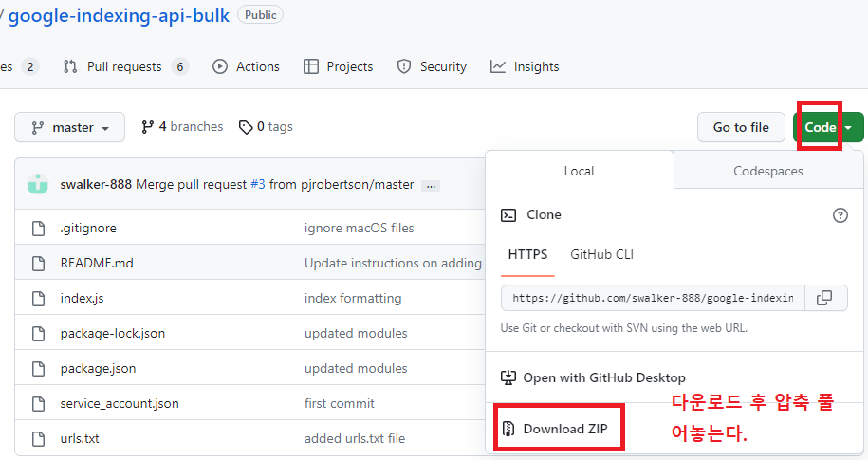Click the Insights graph icon

point(498,67)
